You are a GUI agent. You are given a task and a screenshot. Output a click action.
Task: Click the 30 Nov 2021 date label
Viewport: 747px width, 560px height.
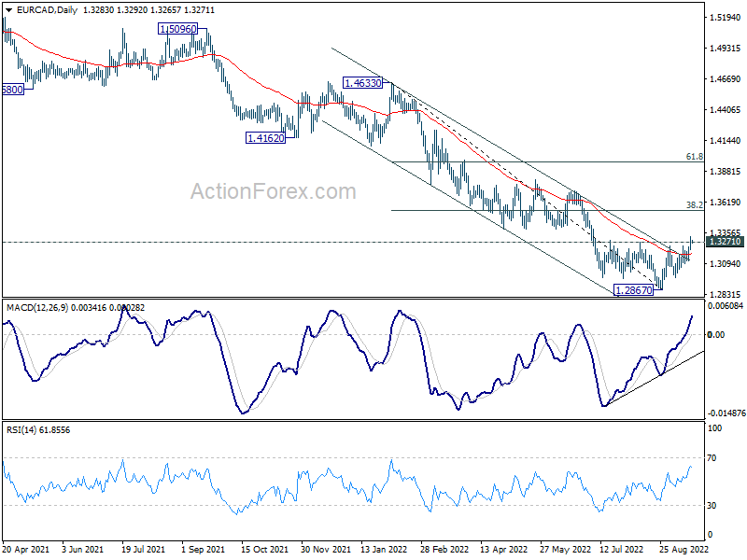tap(326, 550)
